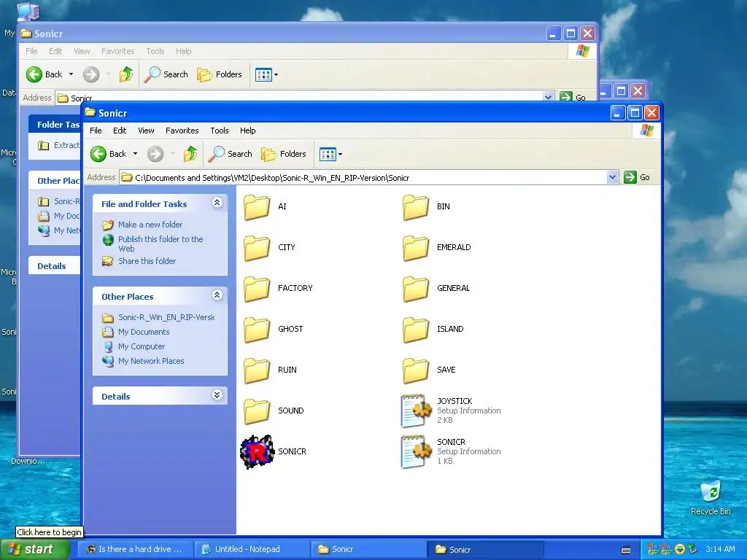Click Search in the front window toolbar

tap(231, 154)
